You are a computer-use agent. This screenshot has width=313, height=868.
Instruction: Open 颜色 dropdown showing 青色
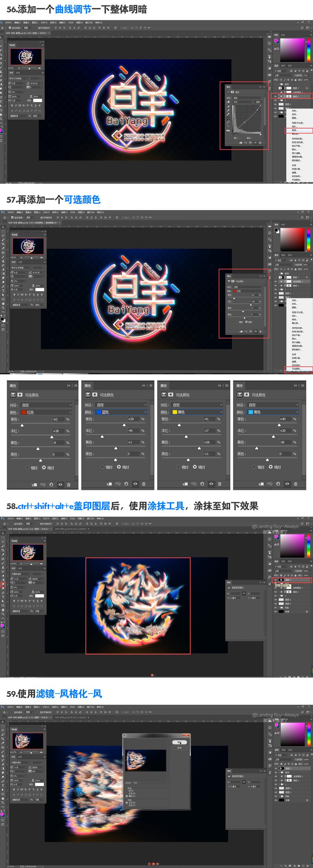coord(273,412)
